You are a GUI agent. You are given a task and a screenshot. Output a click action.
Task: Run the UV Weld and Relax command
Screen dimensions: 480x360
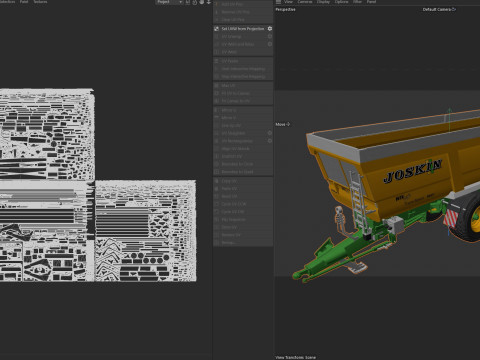[243, 44]
